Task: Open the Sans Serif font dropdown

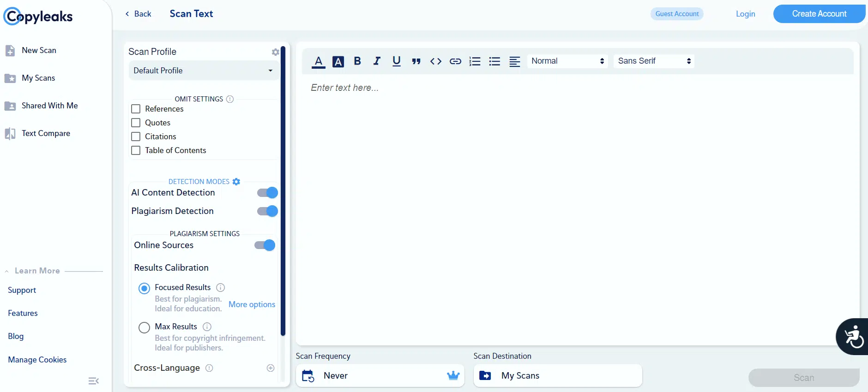Action: point(654,61)
